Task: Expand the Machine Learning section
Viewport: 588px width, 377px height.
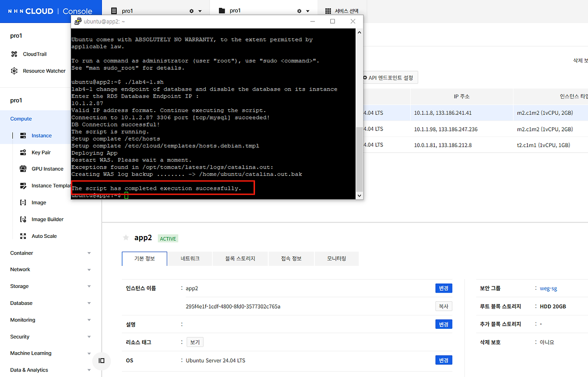Action: point(51,353)
